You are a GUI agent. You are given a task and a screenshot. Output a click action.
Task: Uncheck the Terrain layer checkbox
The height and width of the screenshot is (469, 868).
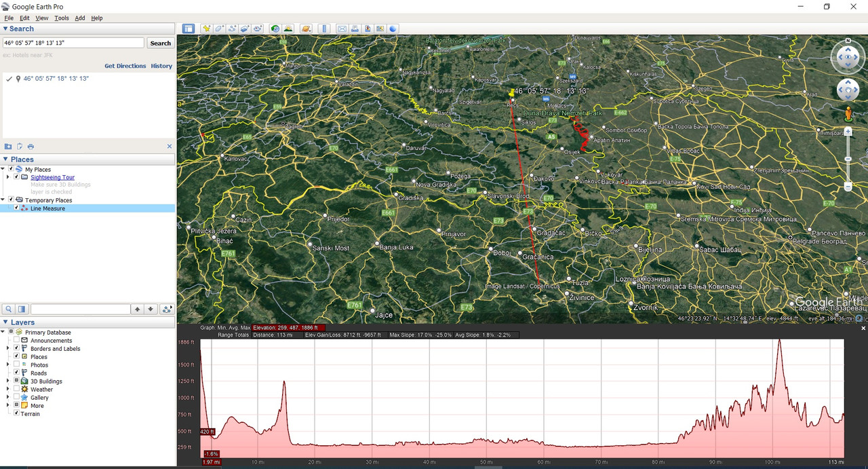click(17, 413)
